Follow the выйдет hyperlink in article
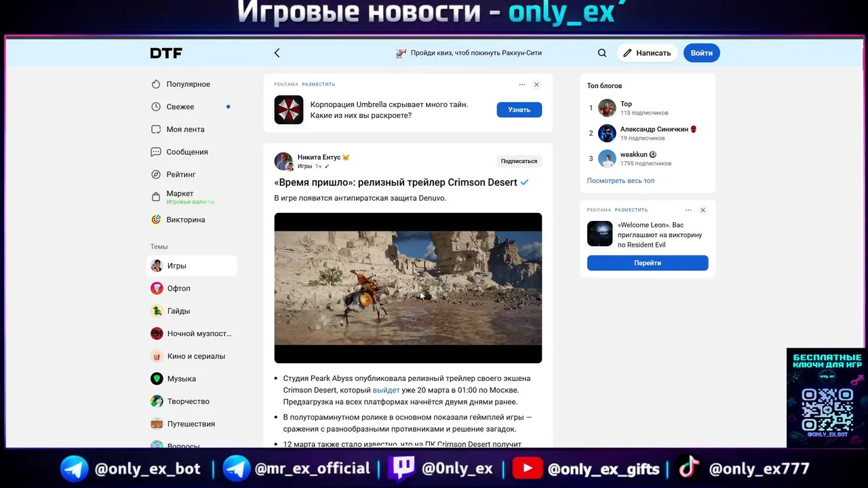 386,390
